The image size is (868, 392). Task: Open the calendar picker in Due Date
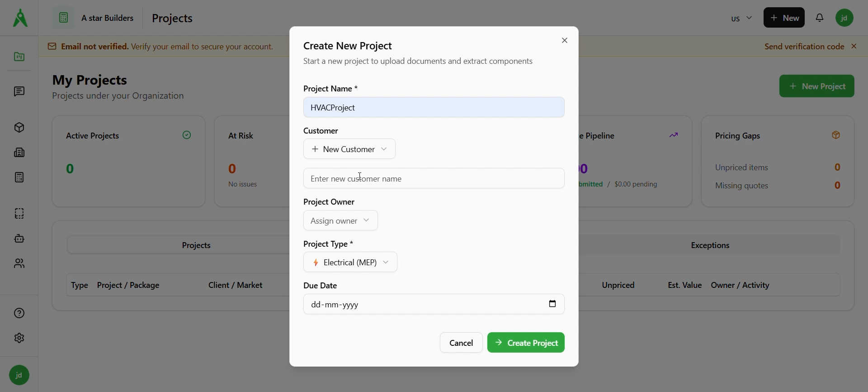[x=552, y=304]
